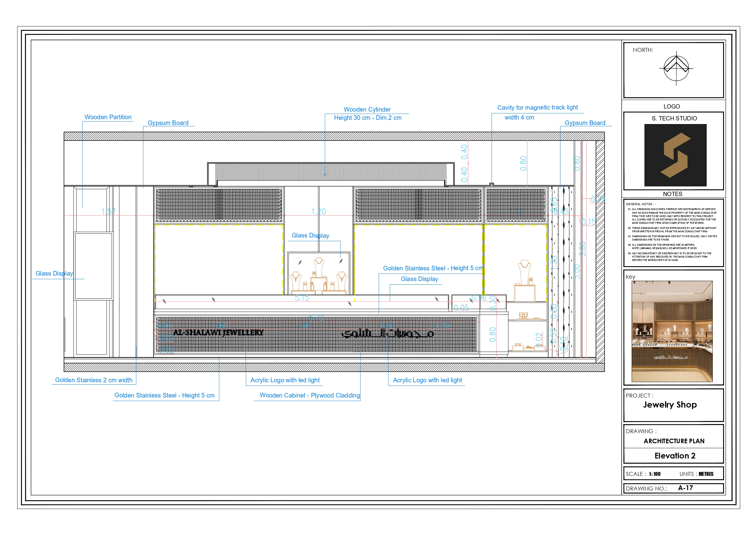
Task: Click "Golden Stainless 2 cm width" annotation
Action: point(94,380)
